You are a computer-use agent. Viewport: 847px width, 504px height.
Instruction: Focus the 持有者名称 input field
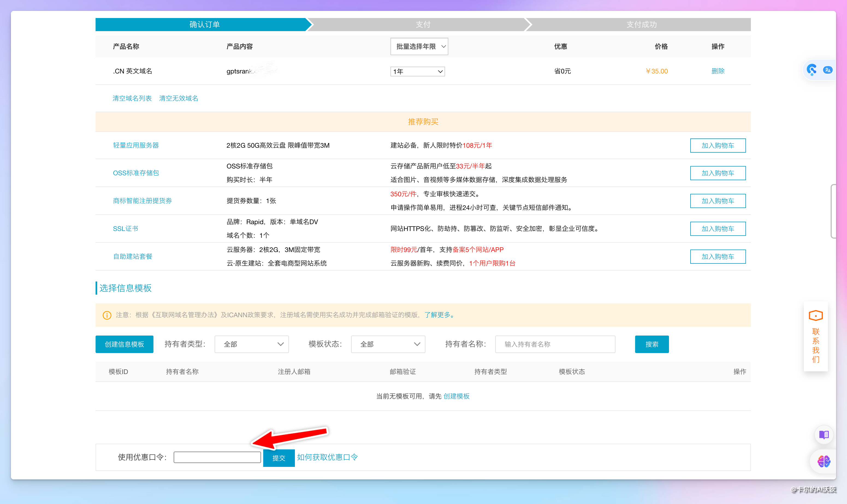(555, 344)
